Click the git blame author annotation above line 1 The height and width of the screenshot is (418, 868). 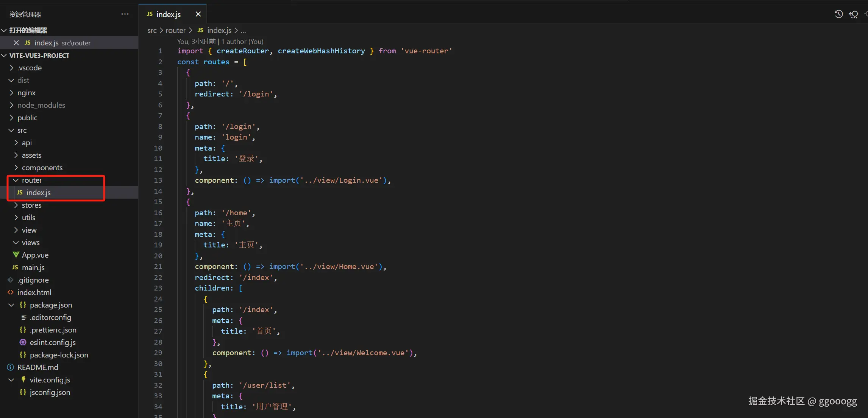click(x=220, y=42)
